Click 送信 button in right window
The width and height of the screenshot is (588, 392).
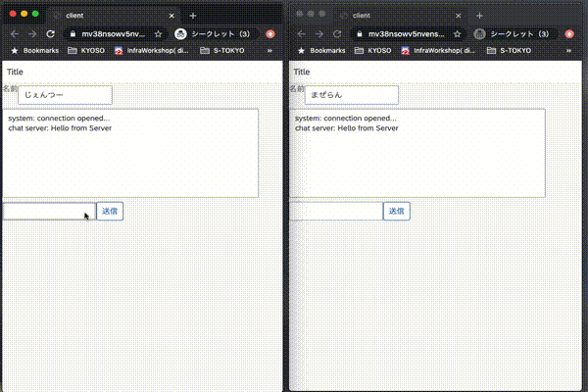(x=397, y=212)
